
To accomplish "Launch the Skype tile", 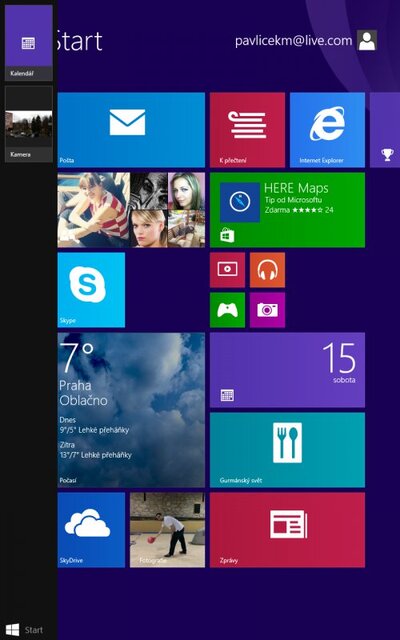I will [91, 290].
